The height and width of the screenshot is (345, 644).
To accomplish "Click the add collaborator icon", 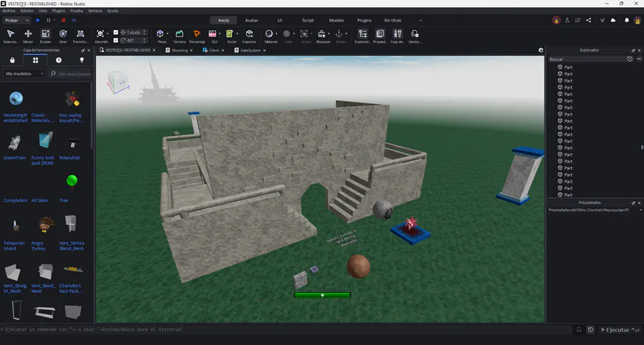I will 567,20.
